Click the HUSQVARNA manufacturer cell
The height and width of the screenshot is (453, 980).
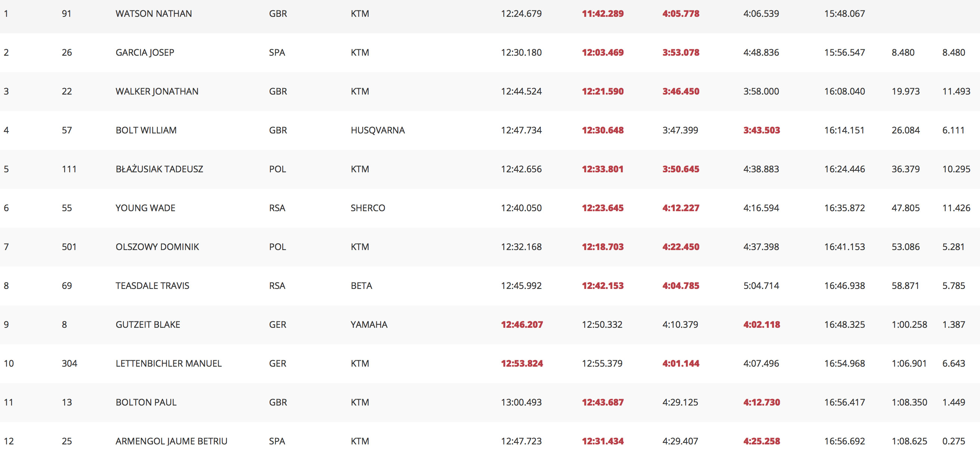pyautogui.click(x=378, y=130)
